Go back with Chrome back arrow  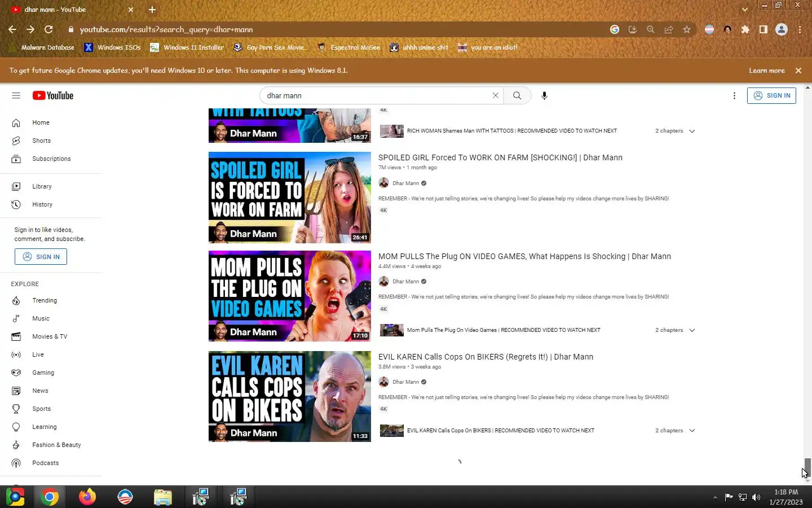pos(12,29)
